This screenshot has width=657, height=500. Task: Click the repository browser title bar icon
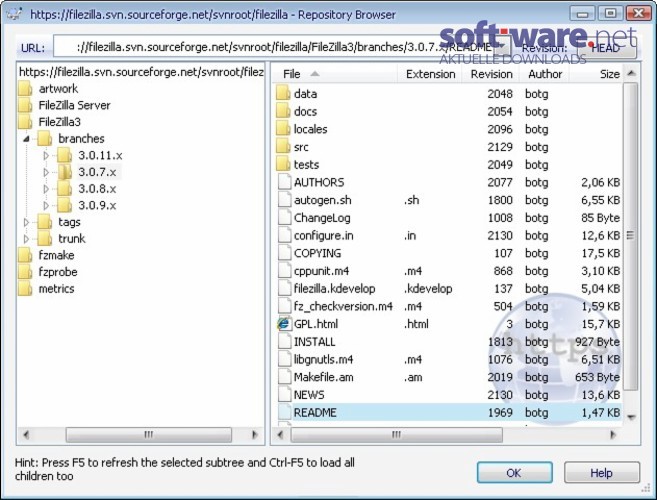[x=15, y=14]
